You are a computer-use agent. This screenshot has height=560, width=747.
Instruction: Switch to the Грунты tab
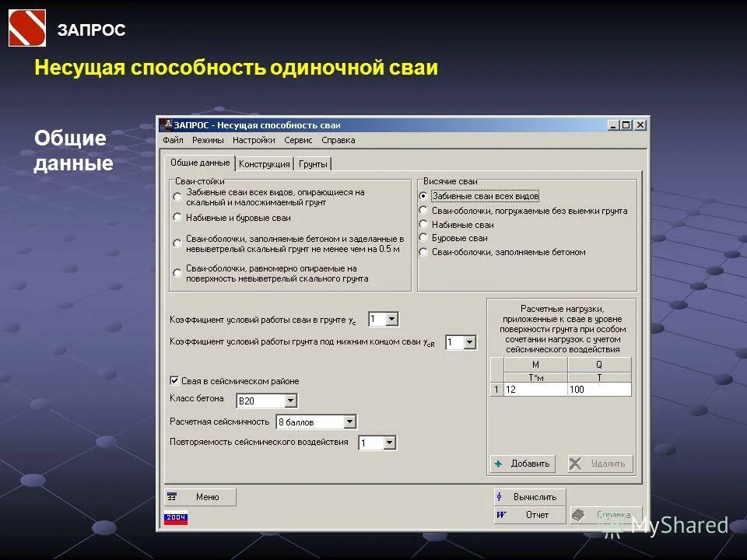[313, 164]
